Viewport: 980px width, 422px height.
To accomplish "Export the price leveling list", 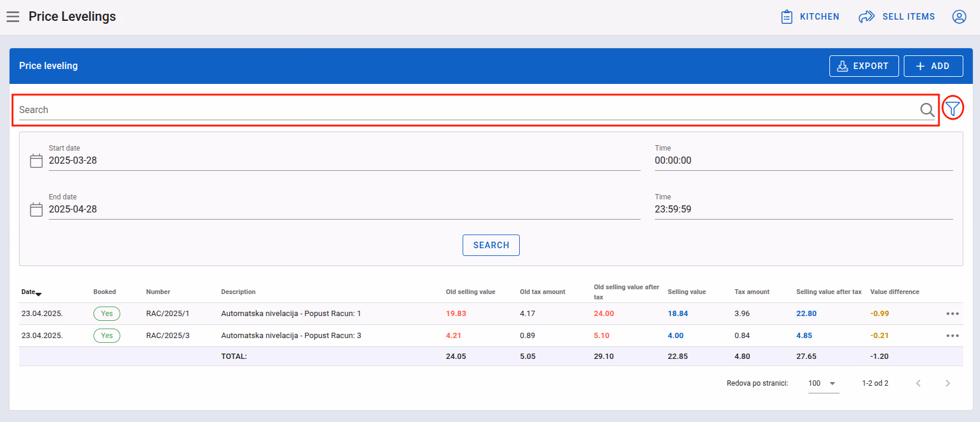I will pyautogui.click(x=864, y=66).
